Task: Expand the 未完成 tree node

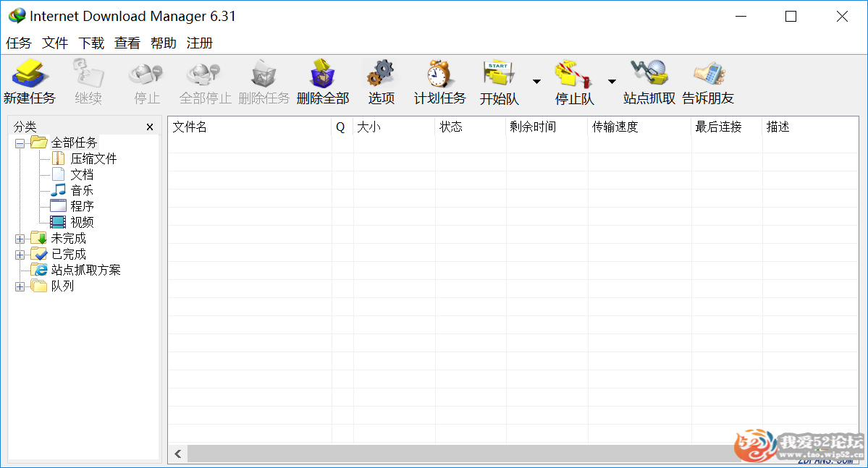Action: [20, 239]
